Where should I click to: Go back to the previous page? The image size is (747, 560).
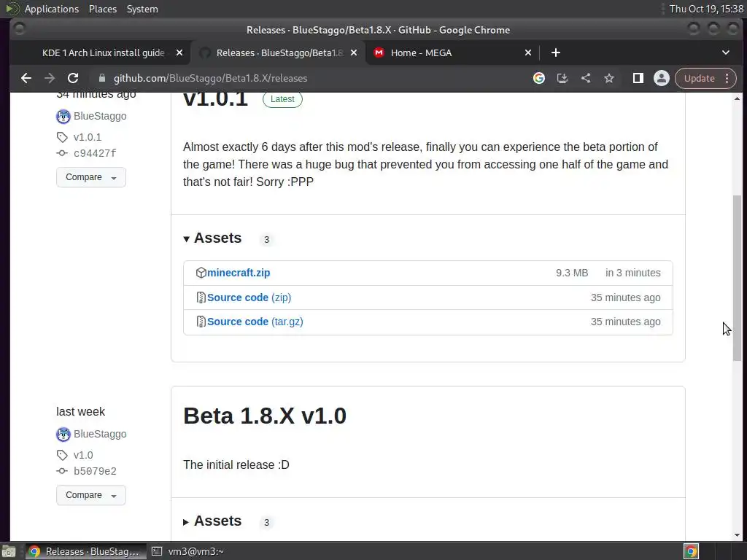[x=26, y=78]
